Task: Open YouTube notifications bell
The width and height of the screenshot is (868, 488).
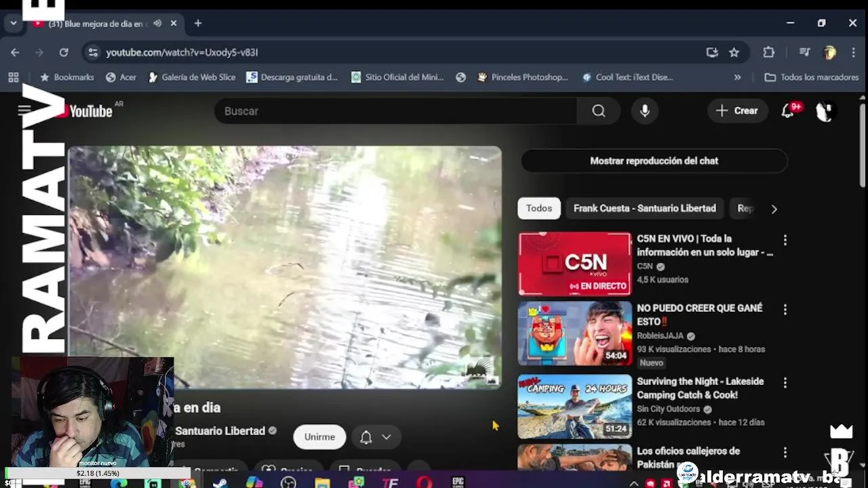Action: (x=788, y=111)
